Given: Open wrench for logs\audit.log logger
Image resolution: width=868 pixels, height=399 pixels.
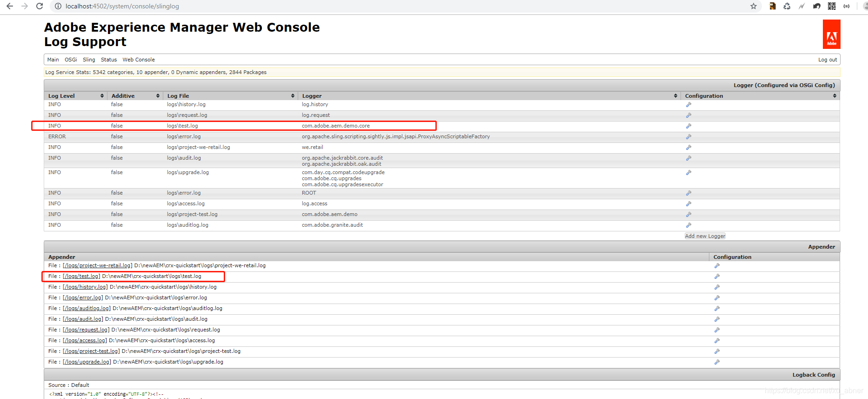Looking at the screenshot, I should (x=688, y=158).
